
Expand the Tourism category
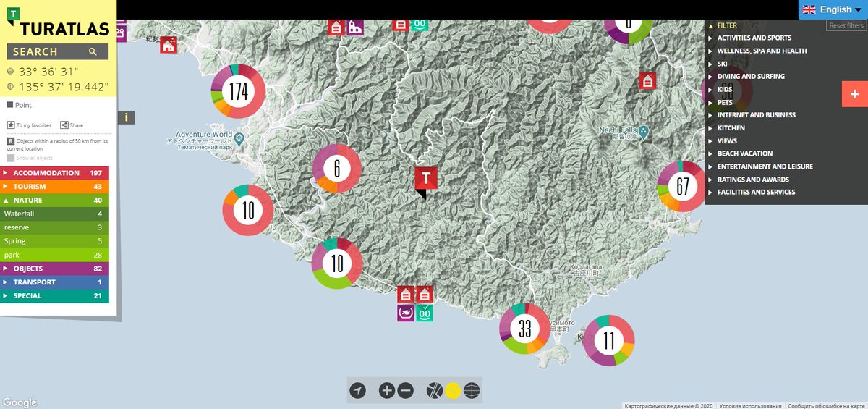pyautogui.click(x=54, y=187)
